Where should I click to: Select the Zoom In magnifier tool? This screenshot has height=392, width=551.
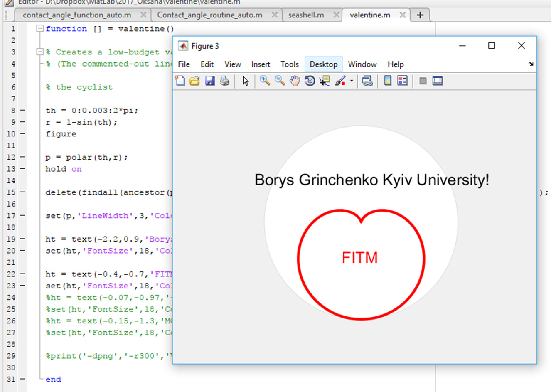click(264, 81)
